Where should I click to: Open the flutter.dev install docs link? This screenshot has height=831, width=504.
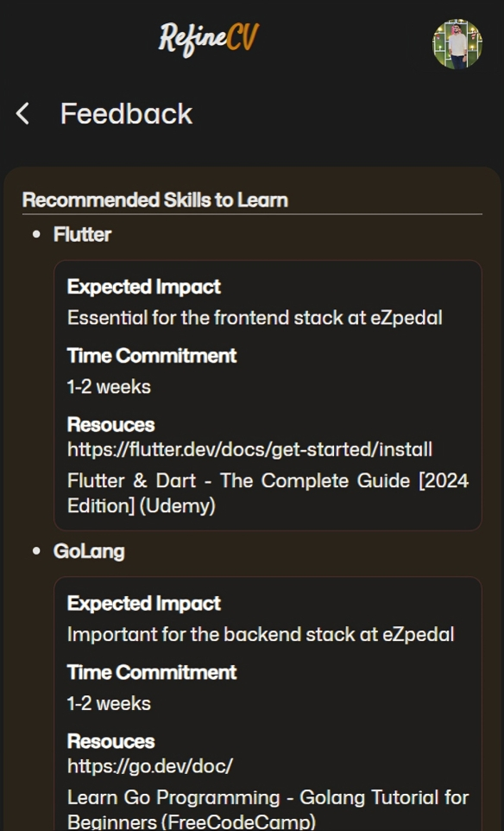[250, 449]
